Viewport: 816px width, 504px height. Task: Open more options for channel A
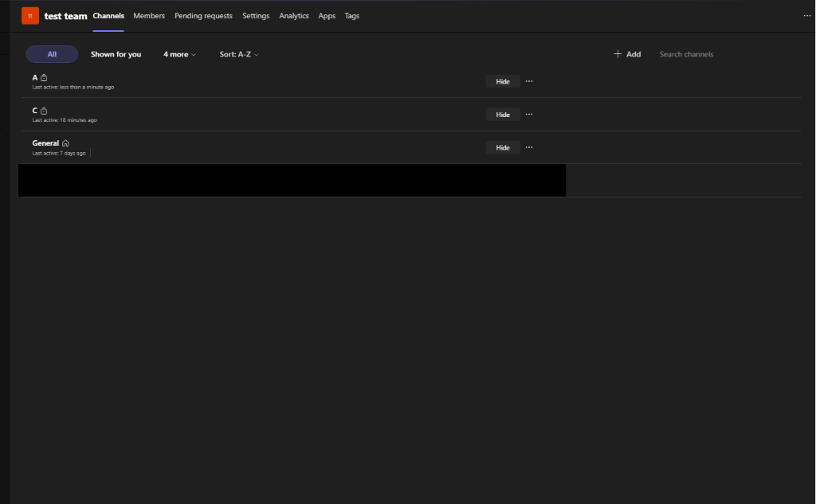tap(529, 81)
